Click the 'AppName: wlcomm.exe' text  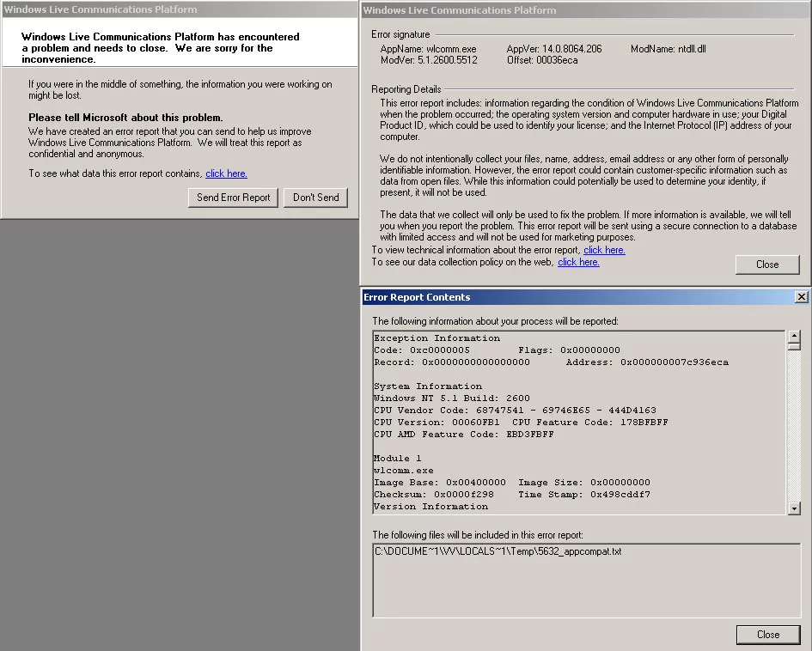click(x=428, y=49)
